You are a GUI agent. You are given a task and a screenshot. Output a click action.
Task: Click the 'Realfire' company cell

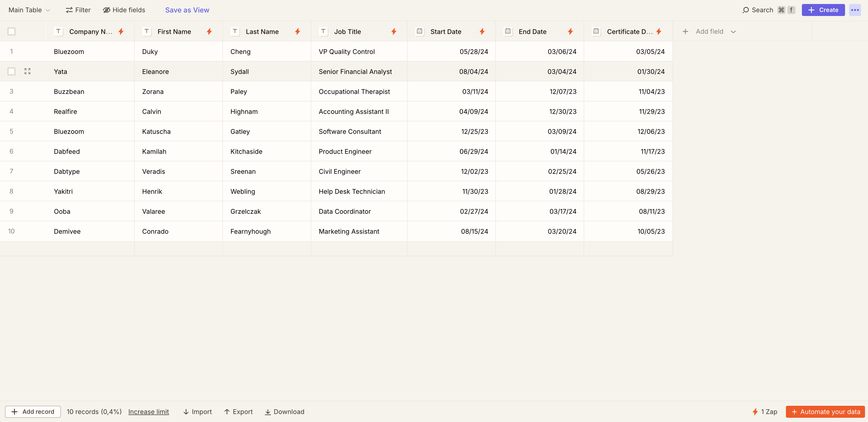click(90, 111)
